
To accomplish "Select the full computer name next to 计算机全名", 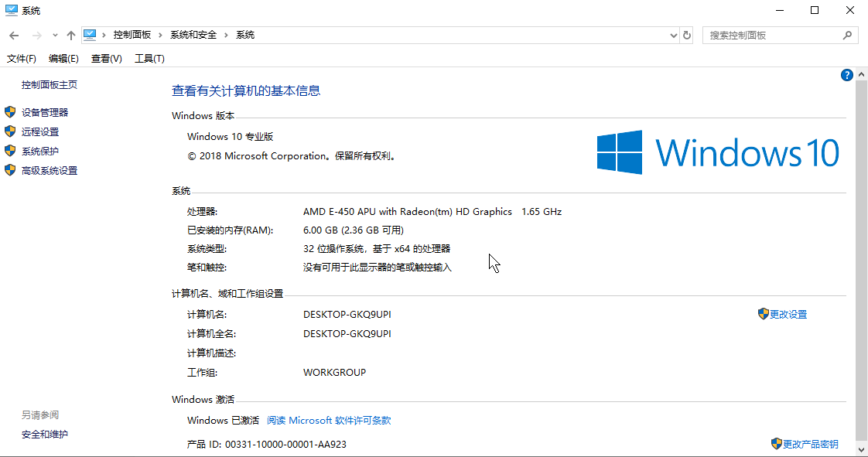I will pyautogui.click(x=347, y=333).
